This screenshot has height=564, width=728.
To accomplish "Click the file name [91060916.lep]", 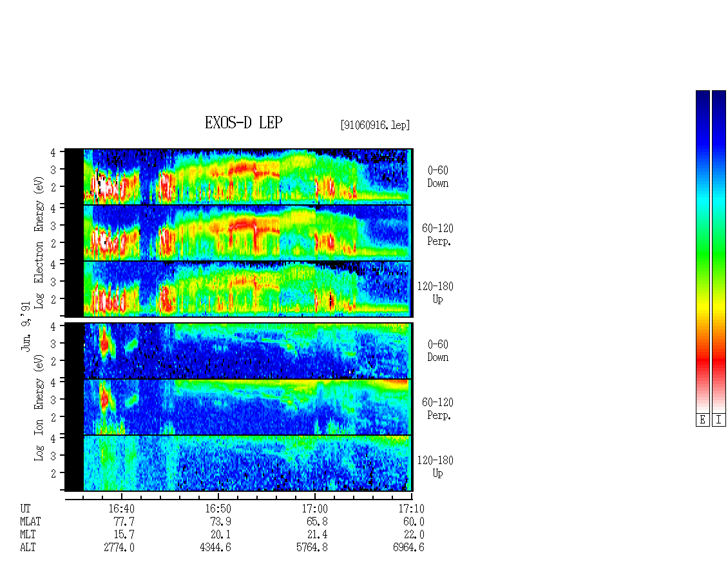I will [x=375, y=125].
